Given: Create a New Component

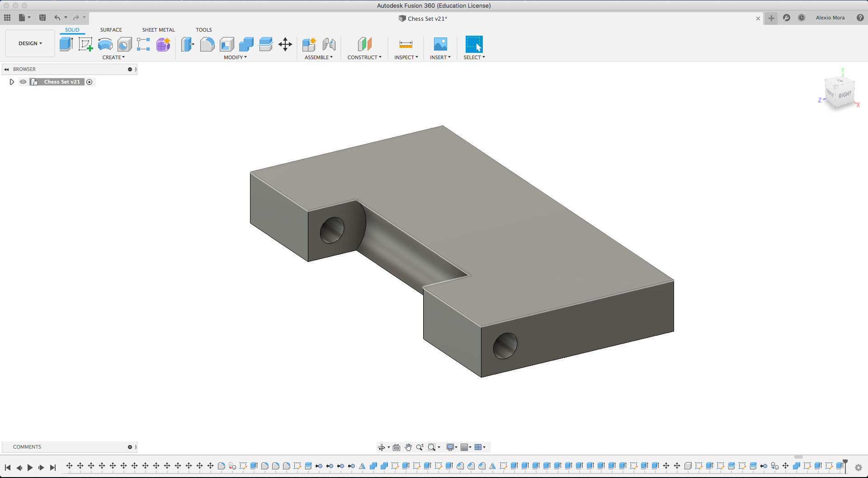Looking at the screenshot, I should click(309, 44).
